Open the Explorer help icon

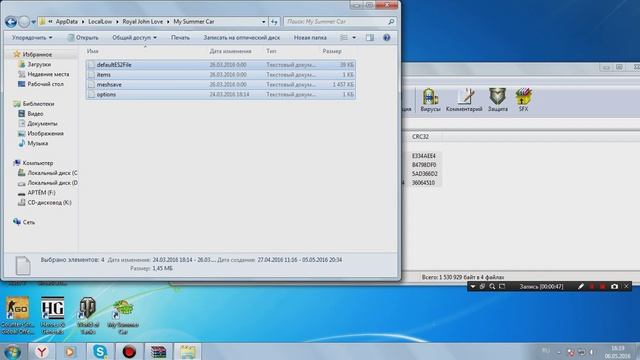(387, 38)
